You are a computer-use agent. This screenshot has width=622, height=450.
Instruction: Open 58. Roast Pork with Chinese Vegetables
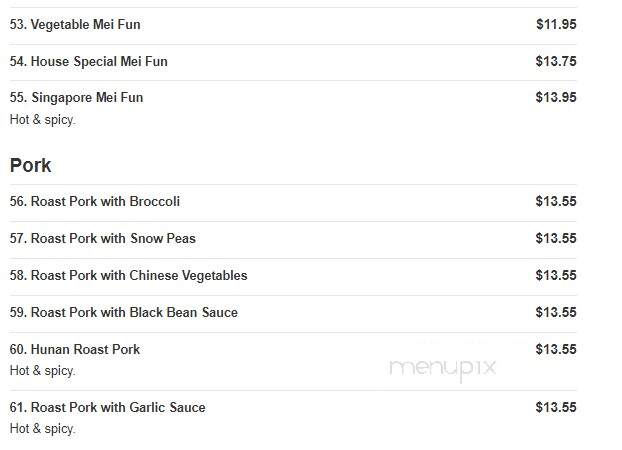[x=129, y=275]
